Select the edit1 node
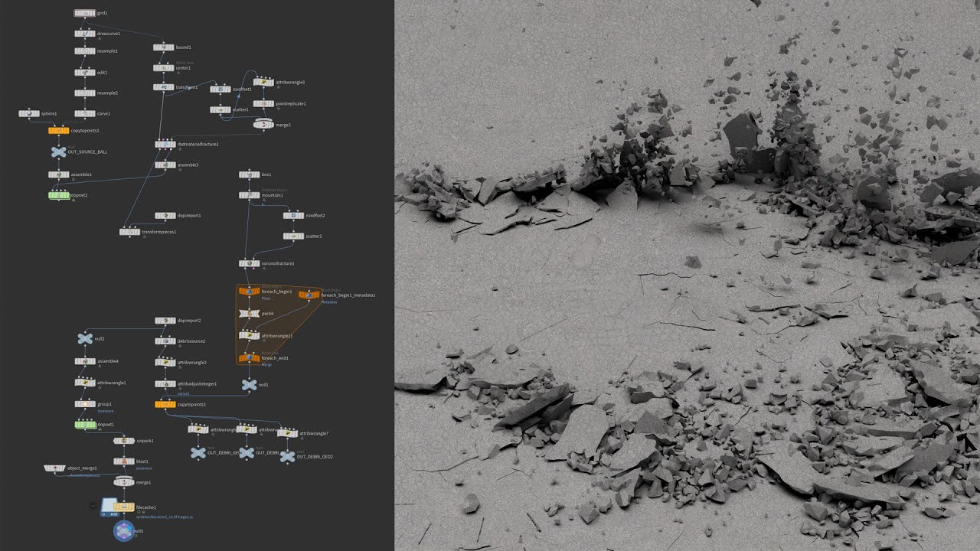The height and width of the screenshot is (551, 980). click(x=85, y=73)
